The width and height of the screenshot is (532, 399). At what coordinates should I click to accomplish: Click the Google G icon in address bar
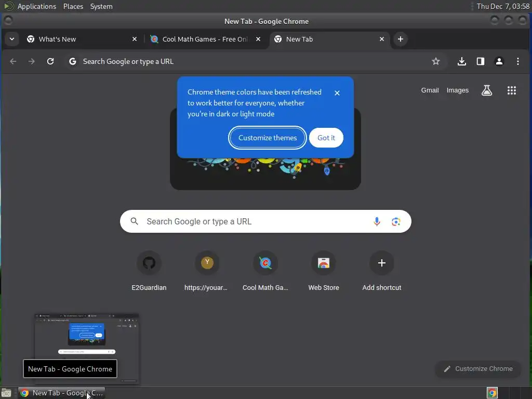click(x=73, y=61)
